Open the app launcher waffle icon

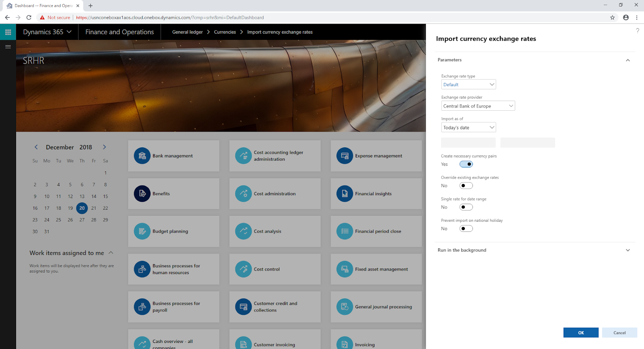coord(8,32)
